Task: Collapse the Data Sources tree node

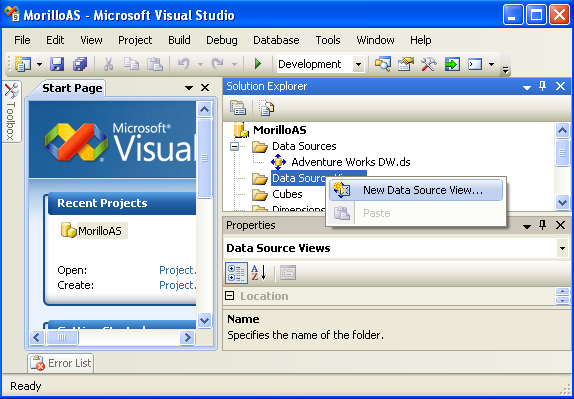Action: [x=234, y=146]
